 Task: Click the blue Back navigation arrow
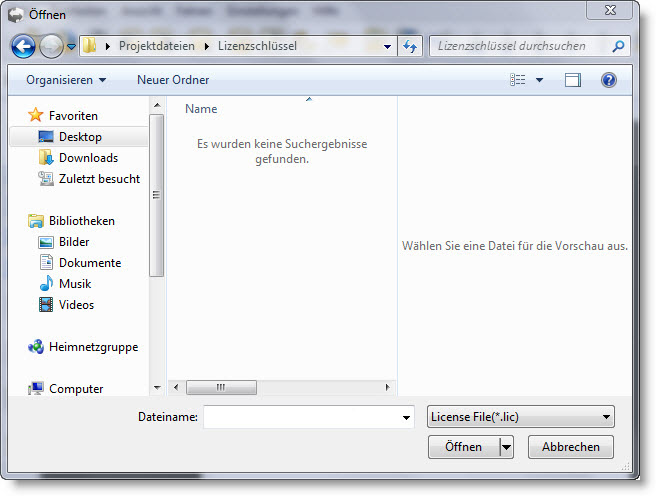coord(24,46)
